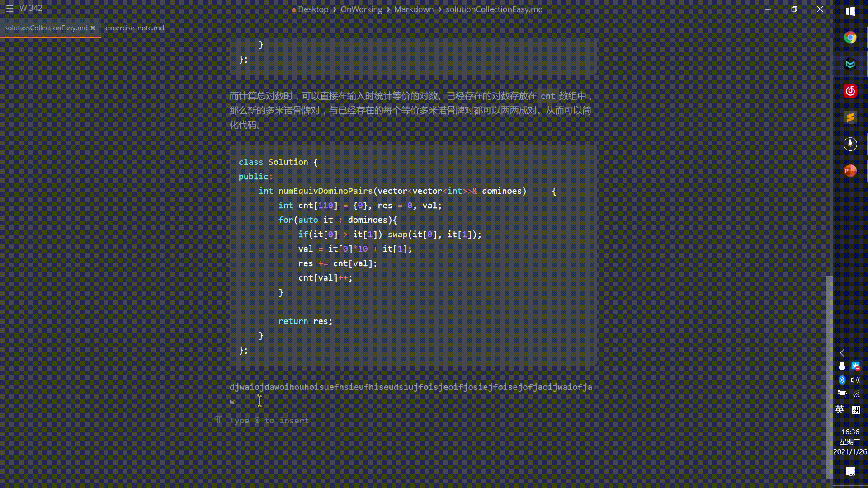Open OnWorking in the breadcrumb path
The width and height of the screenshot is (868, 488).
[x=361, y=9]
